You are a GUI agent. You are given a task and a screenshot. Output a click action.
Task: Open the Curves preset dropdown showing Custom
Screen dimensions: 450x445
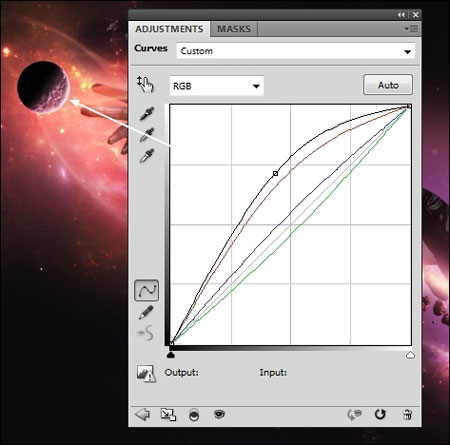[x=296, y=51]
